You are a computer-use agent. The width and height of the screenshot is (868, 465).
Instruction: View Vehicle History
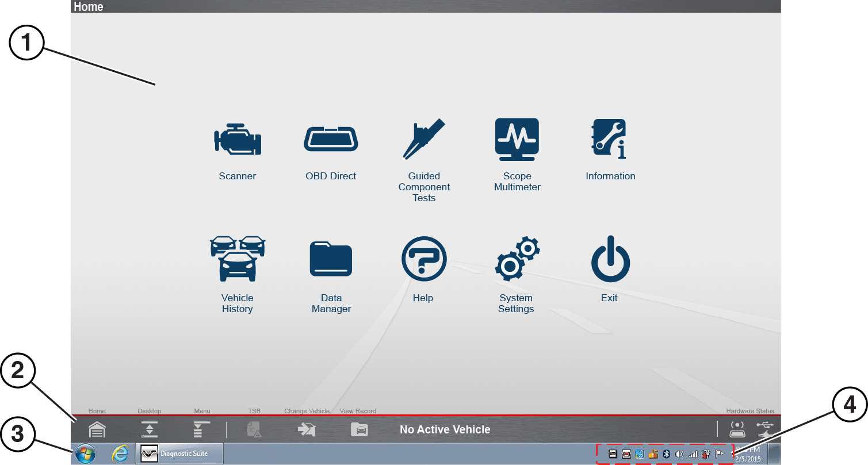click(x=238, y=259)
